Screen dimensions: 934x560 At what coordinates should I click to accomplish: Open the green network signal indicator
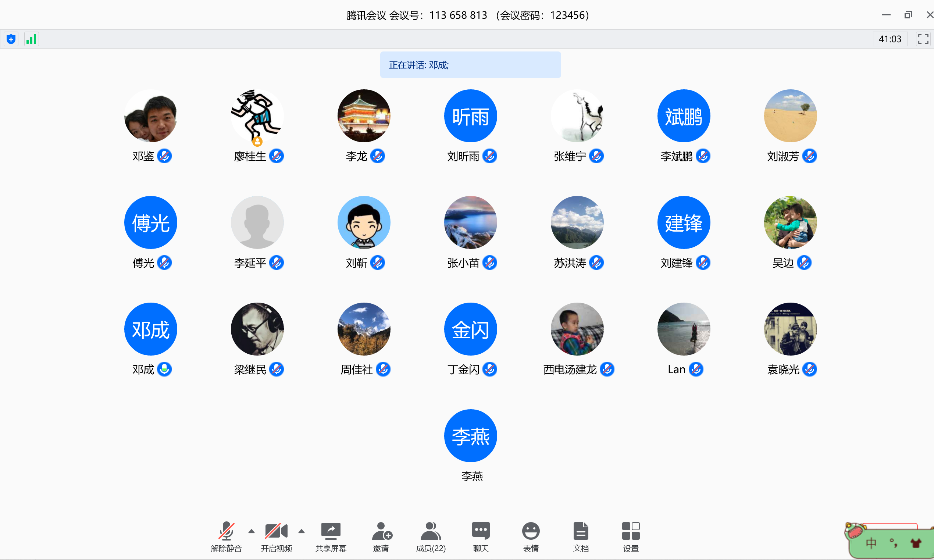pyautogui.click(x=31, y=39)
